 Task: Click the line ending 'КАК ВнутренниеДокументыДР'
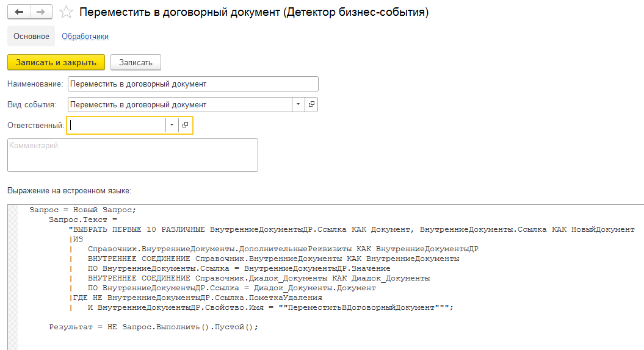click(x=273, y=249)
